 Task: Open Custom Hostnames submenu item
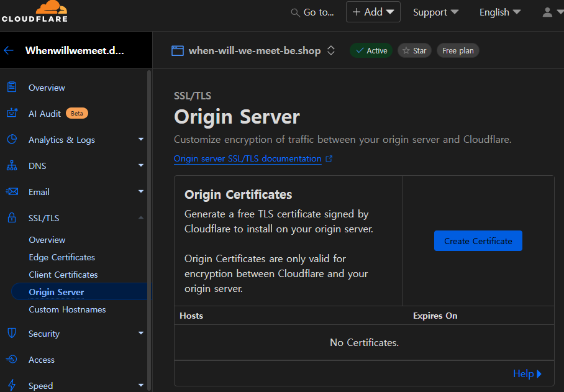pos(67,309)
